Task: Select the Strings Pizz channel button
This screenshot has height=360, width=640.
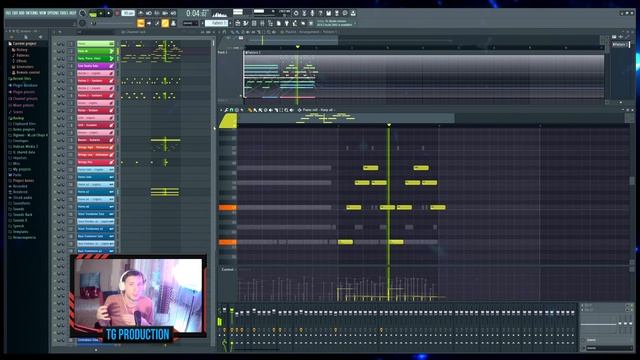Action: (x=96, y=162)
